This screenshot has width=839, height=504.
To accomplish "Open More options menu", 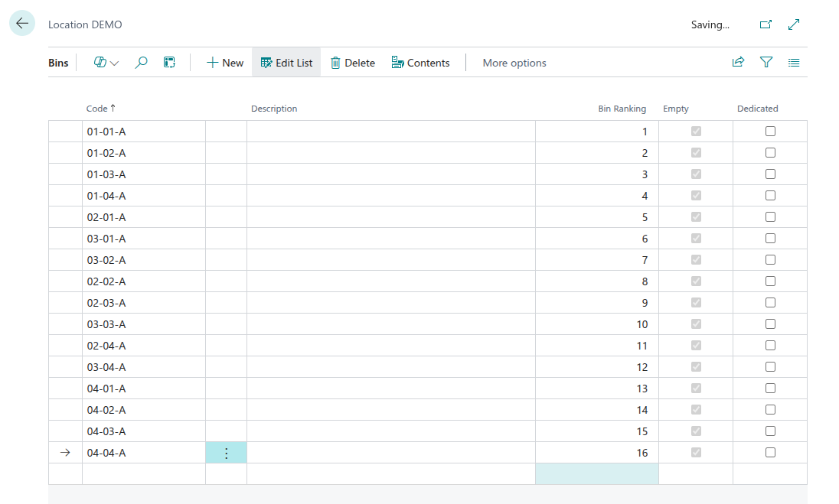I will [x=514, y=63].
